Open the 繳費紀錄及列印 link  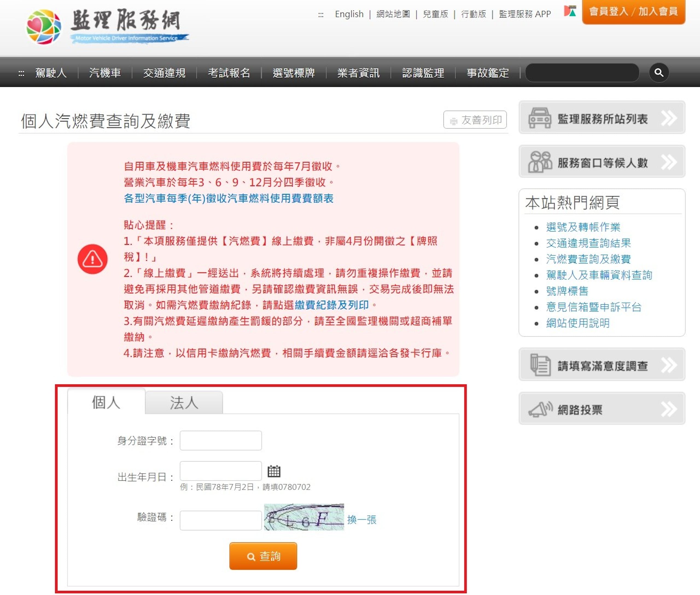[332, 305]
